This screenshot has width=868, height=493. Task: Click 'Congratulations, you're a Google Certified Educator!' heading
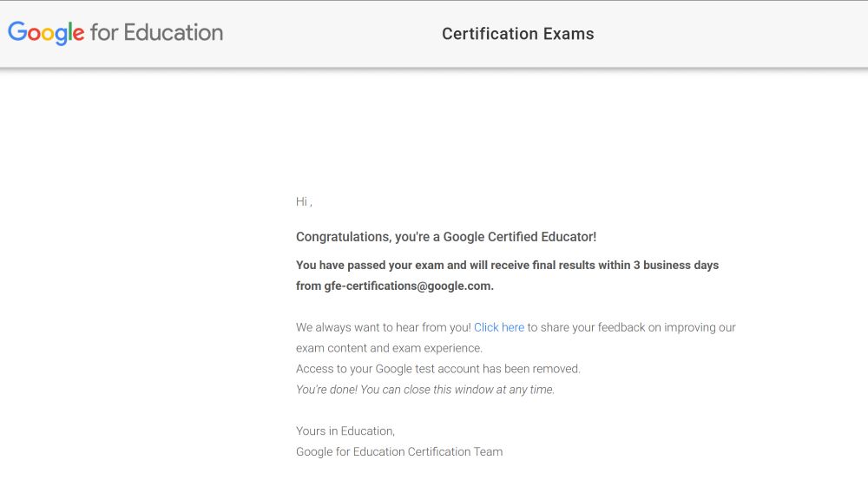[446, 237]
